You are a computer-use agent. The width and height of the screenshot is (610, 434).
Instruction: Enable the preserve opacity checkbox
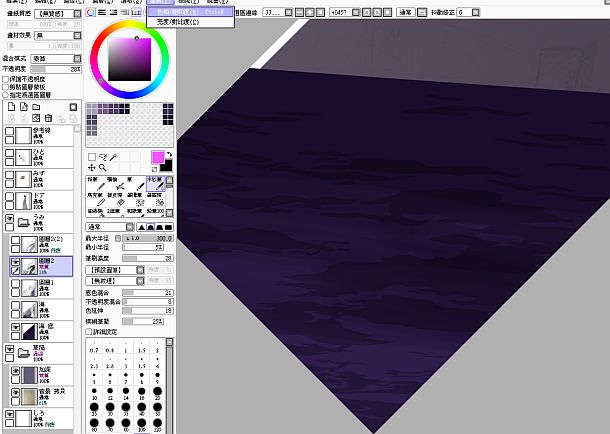[x=6, y=79]
